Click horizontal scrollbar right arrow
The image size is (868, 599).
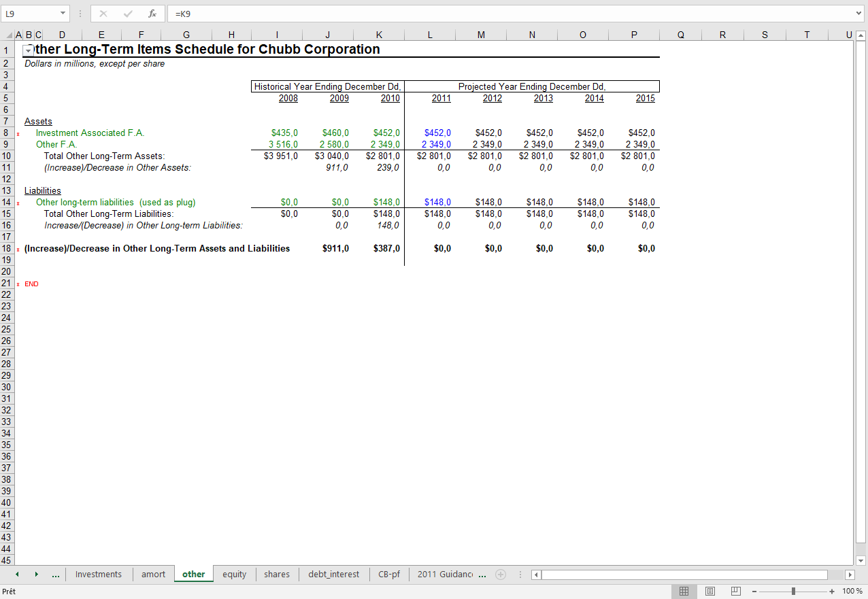(850, 575)
